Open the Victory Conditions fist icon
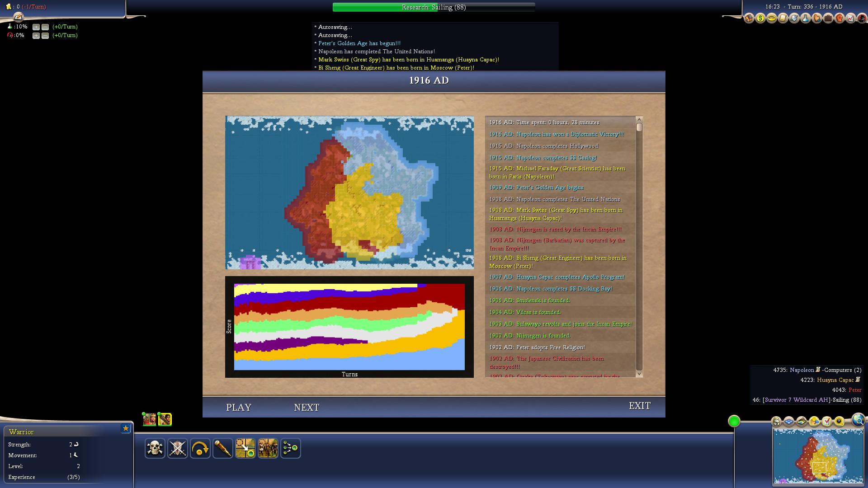868x488 pixels. coord(840,19)
